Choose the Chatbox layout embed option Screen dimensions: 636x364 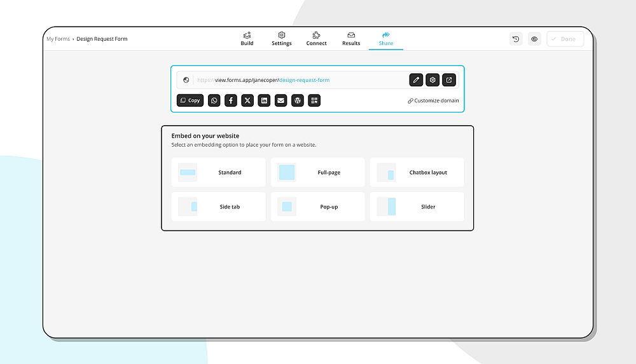click(417, 172)
